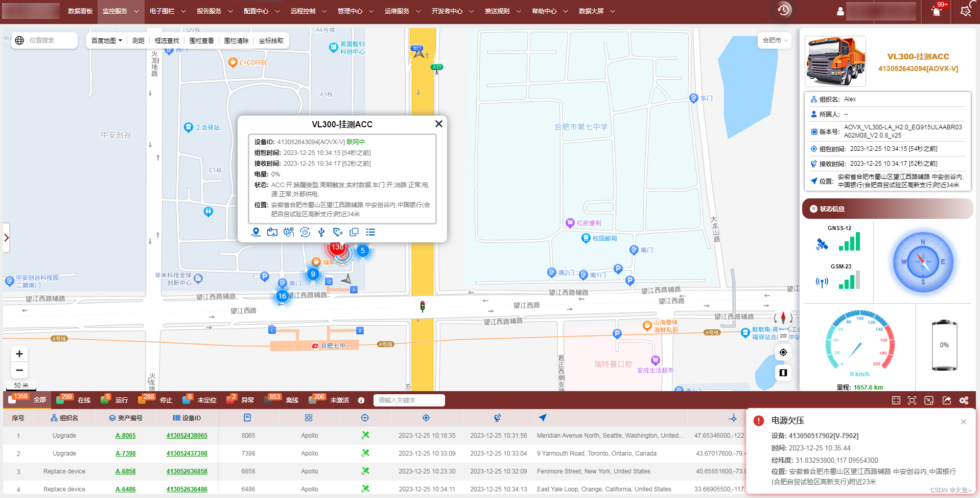Close the 电源欠压 alert notification
980x498 pixels.
964,422
